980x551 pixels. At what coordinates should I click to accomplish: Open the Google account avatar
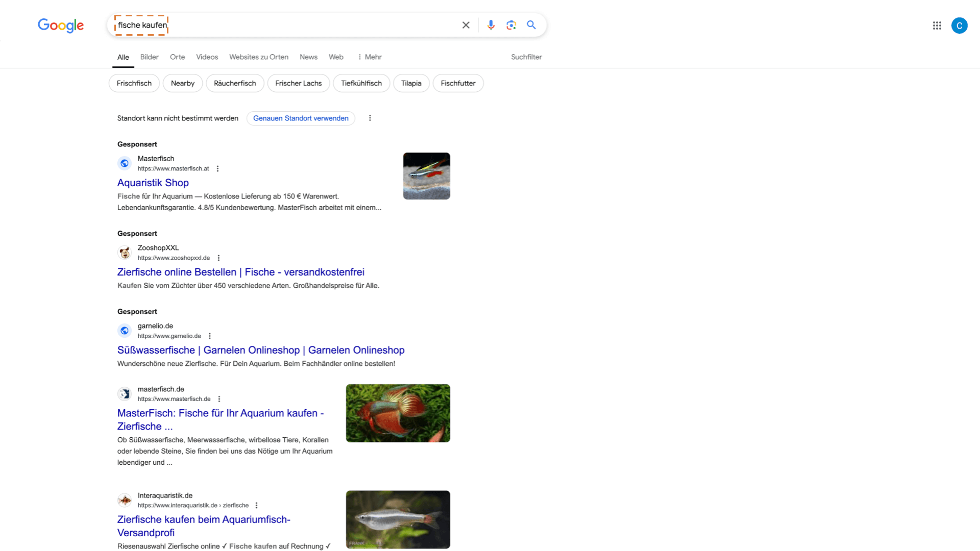pyautogui.click(x=959, y=26)
